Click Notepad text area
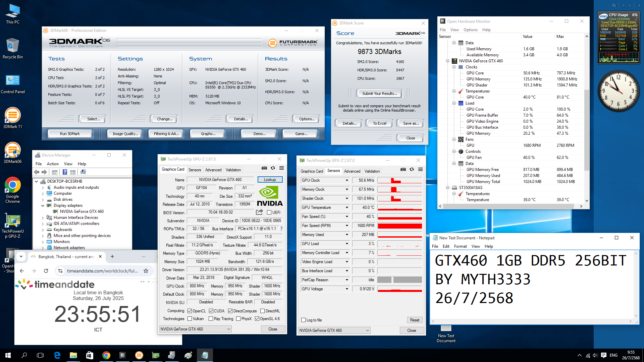 pyautogui.click(x=532, y=284)
